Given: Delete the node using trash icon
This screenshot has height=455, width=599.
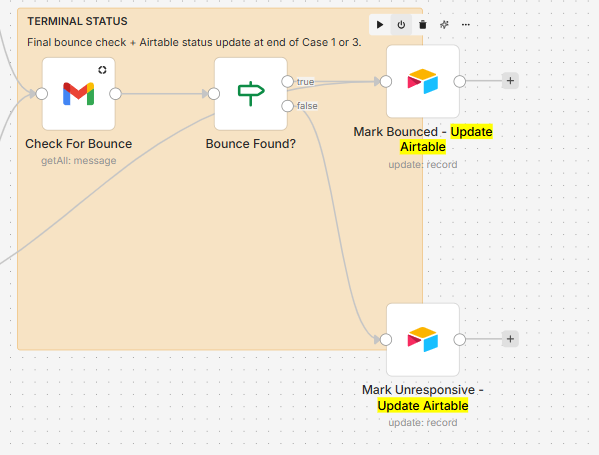Looking at the screenshot, I should pos(423,25).
